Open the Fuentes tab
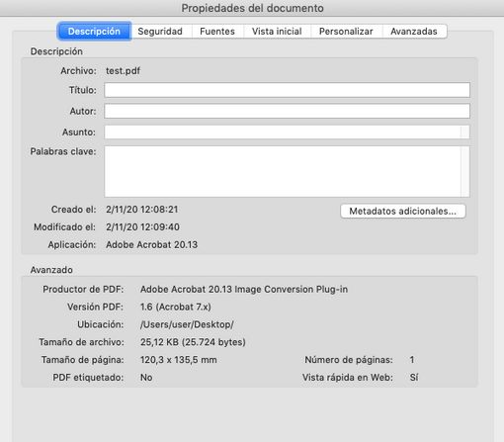 pyautogui.click(x=217, y=32)
